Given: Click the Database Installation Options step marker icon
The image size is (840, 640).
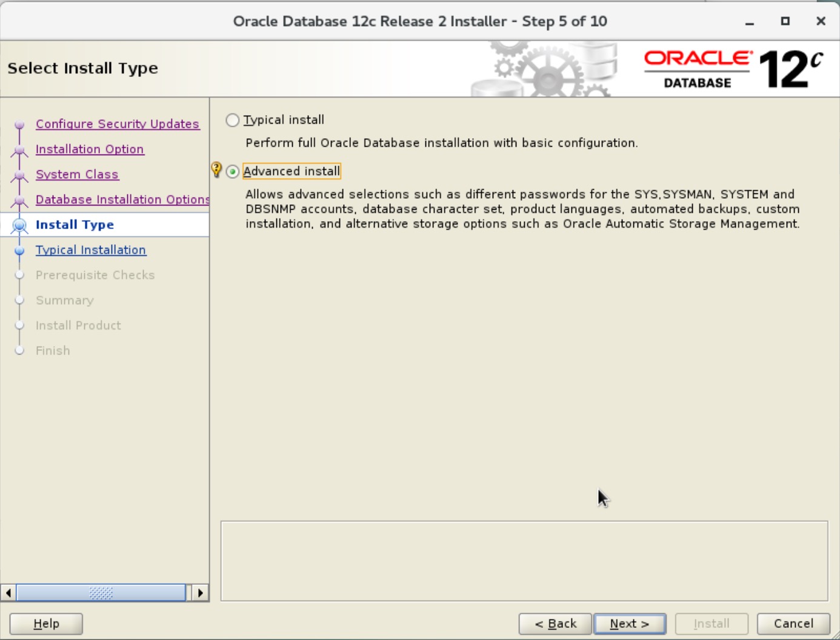Looking at the screenshot, I should point(19,201).
